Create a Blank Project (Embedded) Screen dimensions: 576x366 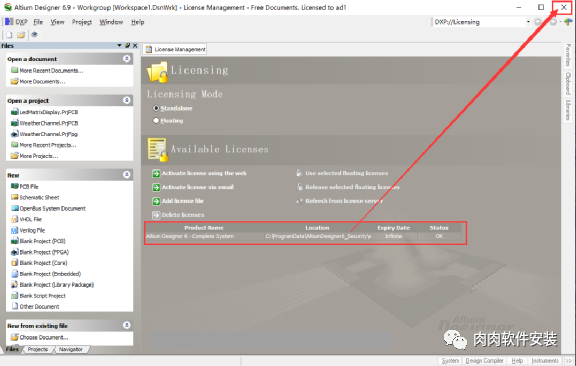pos(46,274)
